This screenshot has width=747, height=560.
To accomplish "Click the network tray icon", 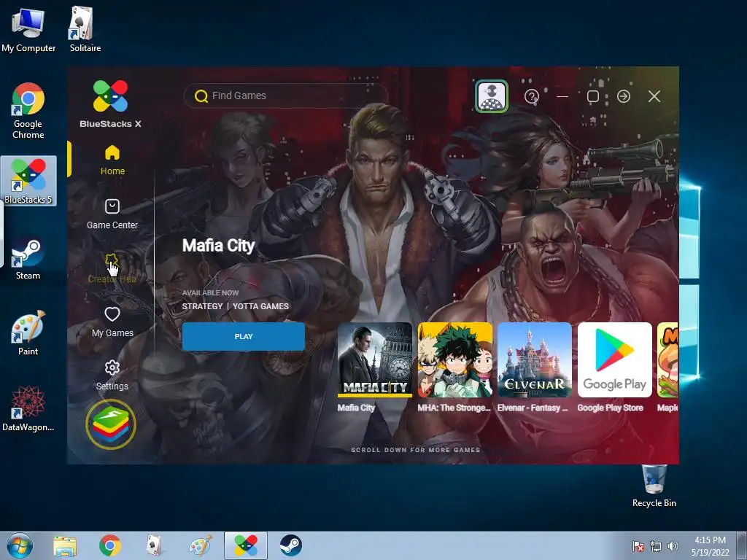I will (656, 547).
